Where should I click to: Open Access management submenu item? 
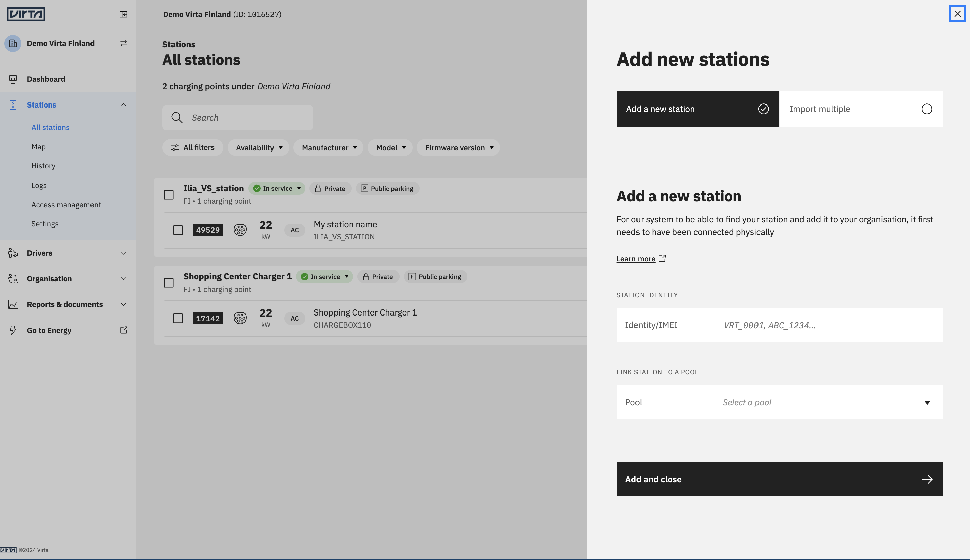[x=66, y=205]
